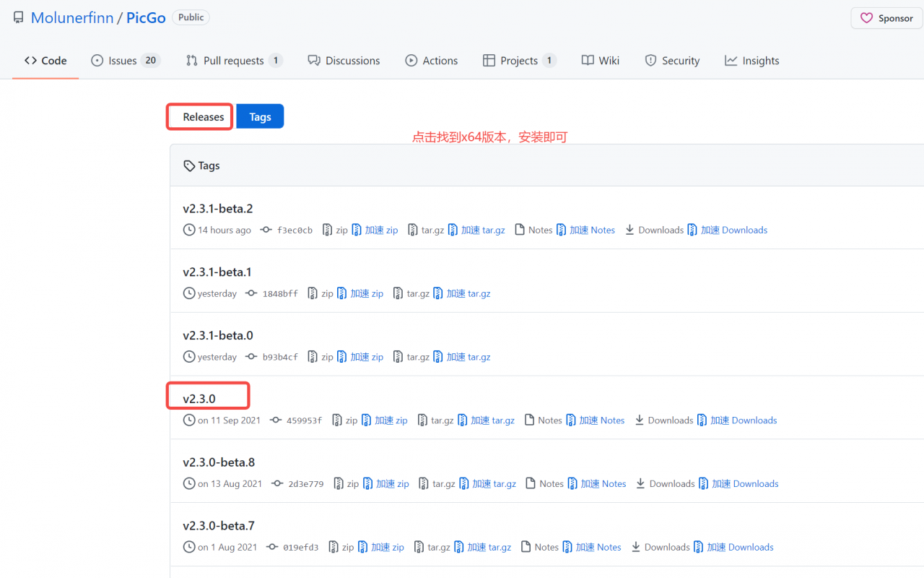
Task: Download zip for v2.3.1-beta.0
Action: coord(321,357)
